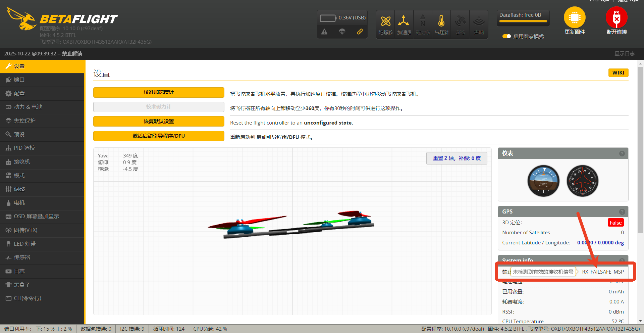Open the WIKI link

(x=618, y=73)
